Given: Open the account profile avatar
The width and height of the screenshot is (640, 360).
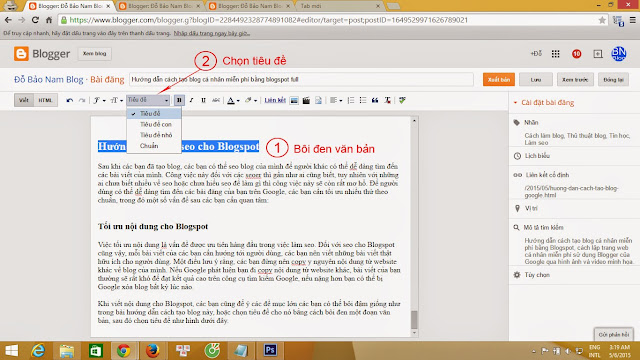Looking at the screenshot, I should (619, 53).
